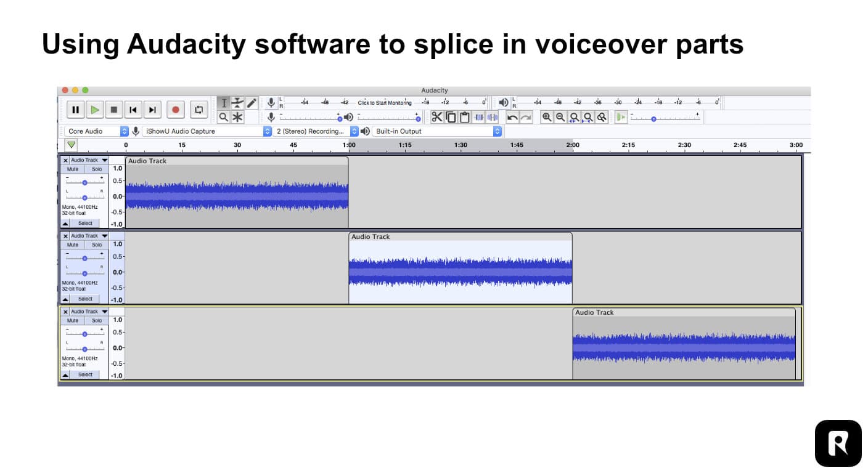This screenshot has height=473, width=868.
Task: Open the third track's Audio Track menu
Action: [89, 312]
